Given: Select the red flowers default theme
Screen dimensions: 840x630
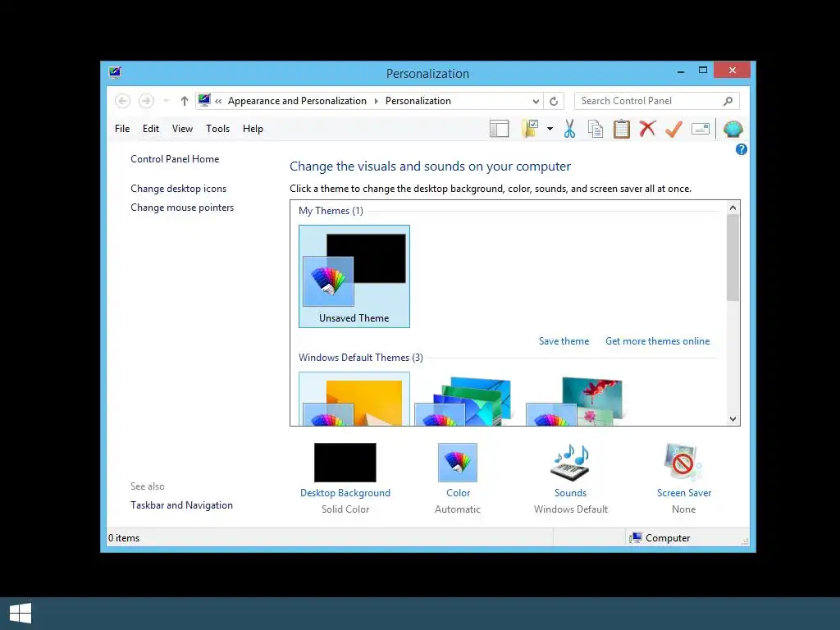Looking at the screenshot, I should tap(577, 400).
